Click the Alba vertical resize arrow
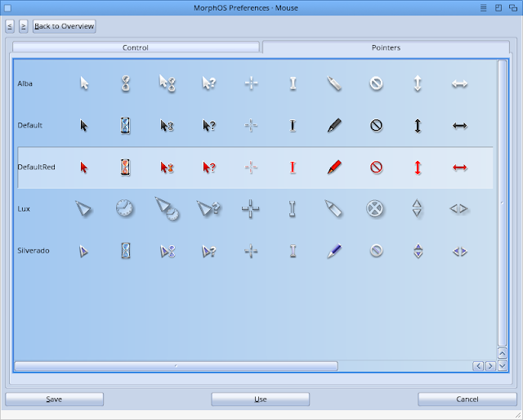523x420 pixels. (418, 83)
